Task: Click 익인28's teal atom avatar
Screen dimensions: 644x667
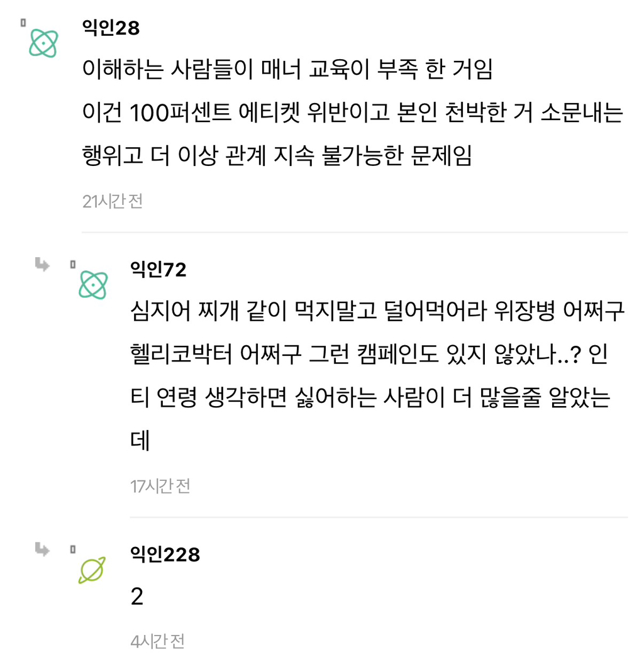Action: coord(44,43)
